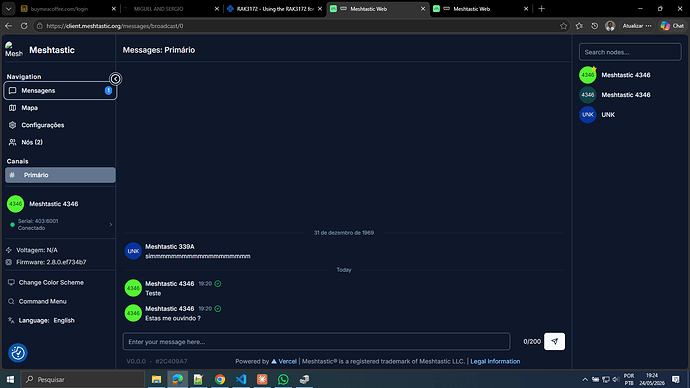Click the round blue clock button
This screenshot has height=388, width=690.
[18, 353]
